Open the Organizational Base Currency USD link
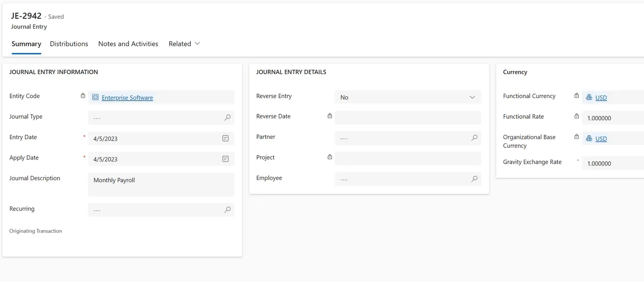644x282 pixels. pos(601,138)
